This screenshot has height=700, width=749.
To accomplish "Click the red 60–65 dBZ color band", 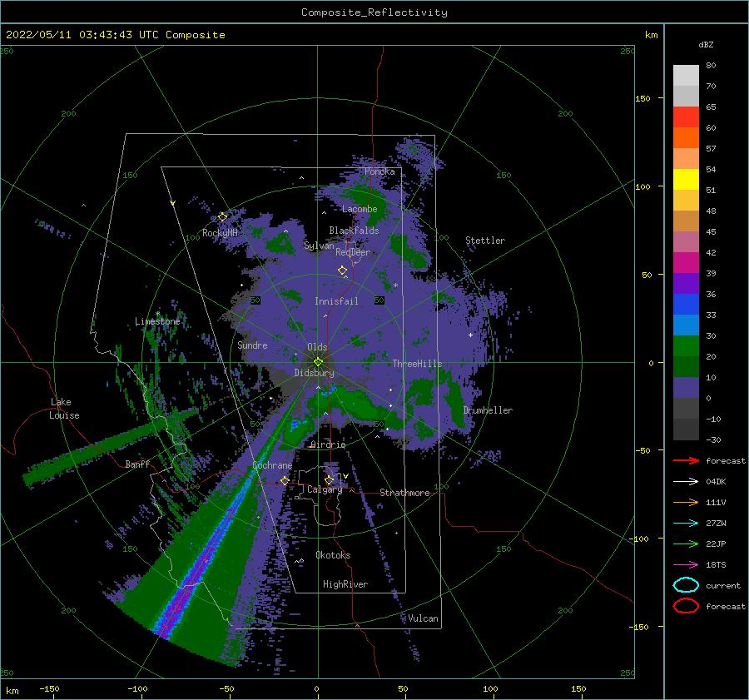I will [x=686, y=117].
